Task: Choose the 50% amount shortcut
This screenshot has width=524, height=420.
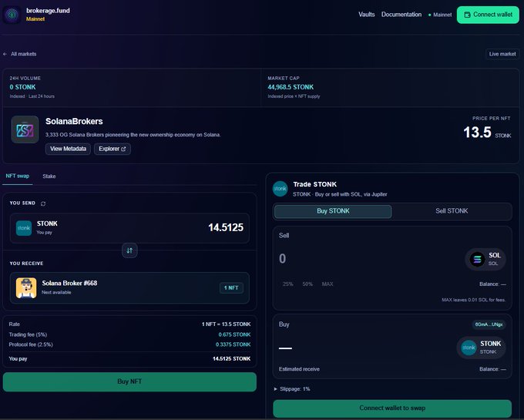Action: tap(307, 284)
